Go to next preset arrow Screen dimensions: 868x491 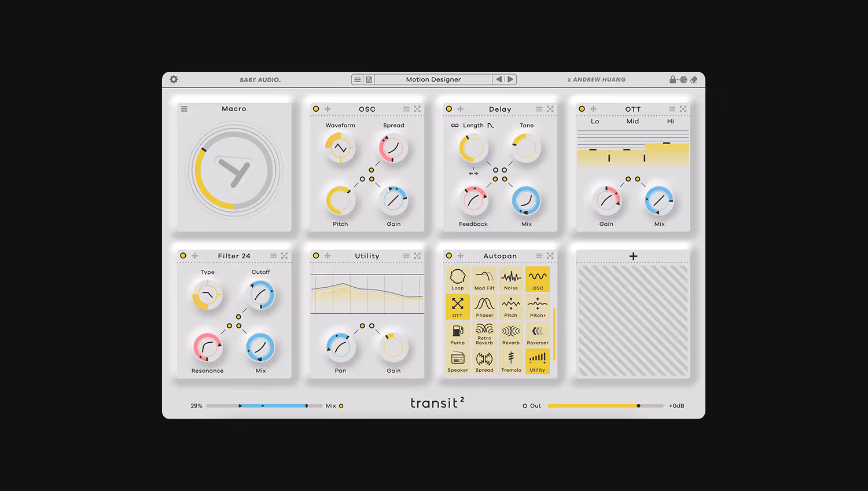[x=510, y=79]
